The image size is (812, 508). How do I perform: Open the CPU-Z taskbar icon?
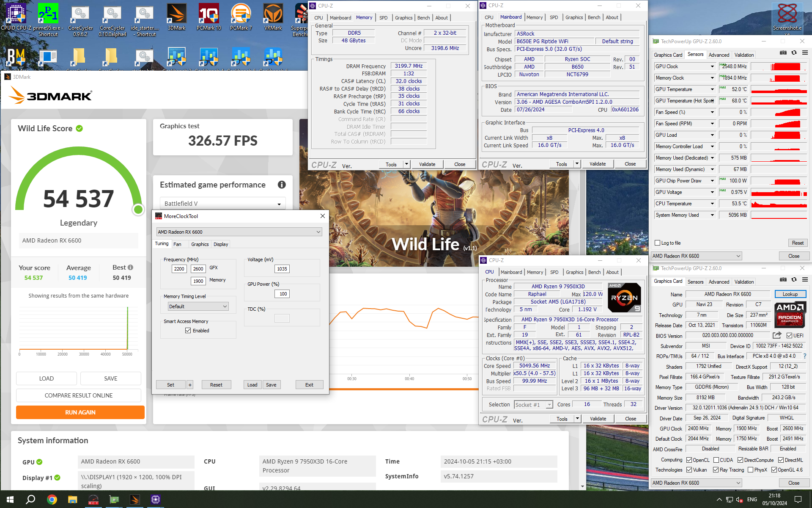(155, 500)
